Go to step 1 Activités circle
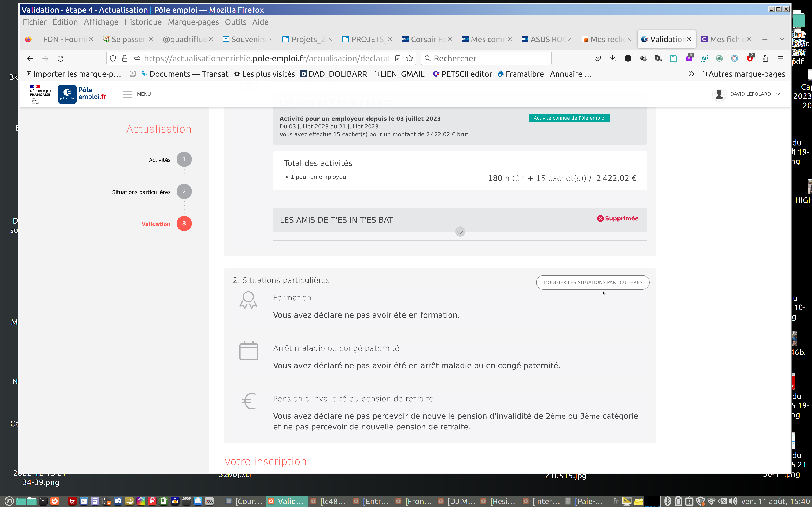 pos(184,159)
